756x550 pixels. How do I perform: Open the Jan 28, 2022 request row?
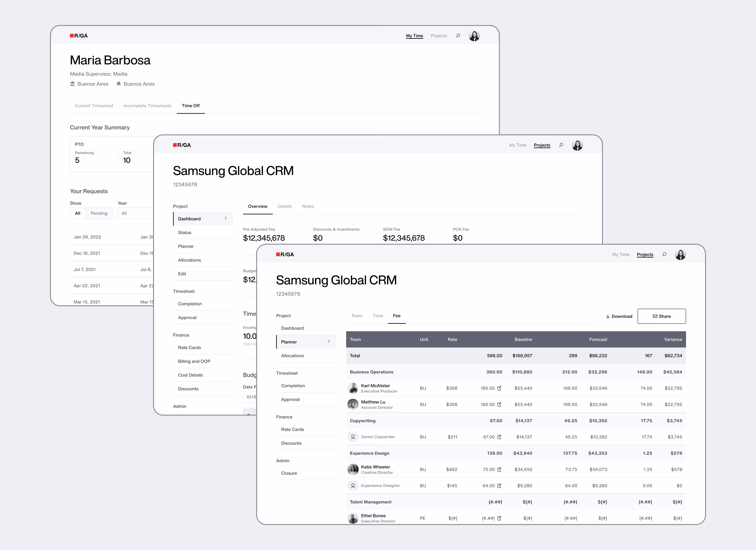pyautogui.click(x=87, y=237)
